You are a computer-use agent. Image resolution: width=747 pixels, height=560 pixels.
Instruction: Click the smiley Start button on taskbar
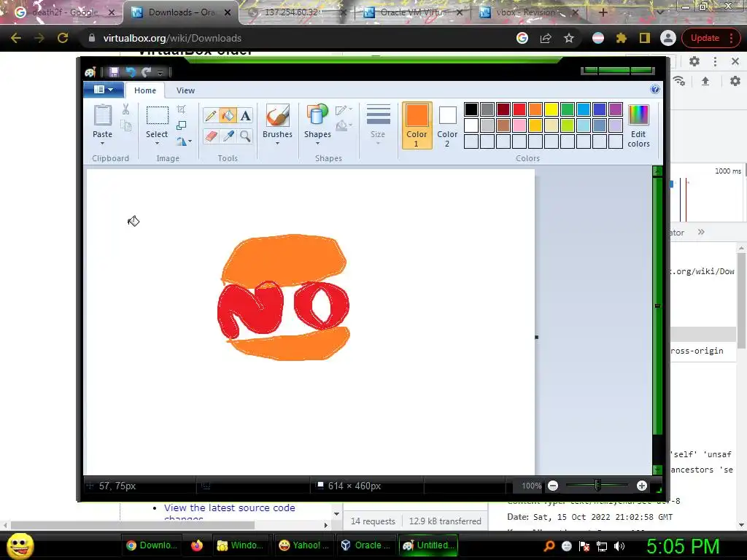tap(20, 545)
